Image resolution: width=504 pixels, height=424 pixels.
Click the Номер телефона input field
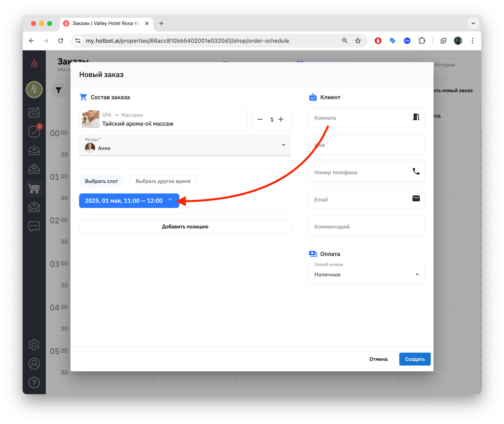click(367, 172)
